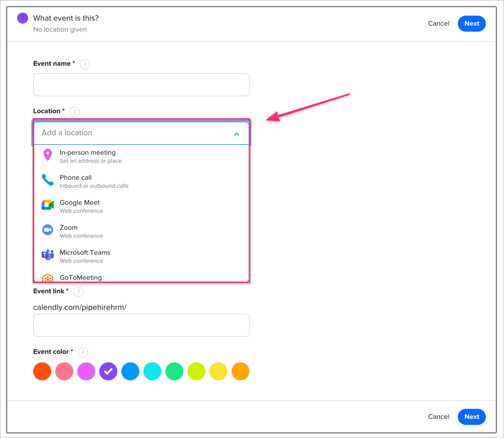Viewport: 504px width, 438px height.
Task: Click the event link URL field
Action: [x=141, y=325]
